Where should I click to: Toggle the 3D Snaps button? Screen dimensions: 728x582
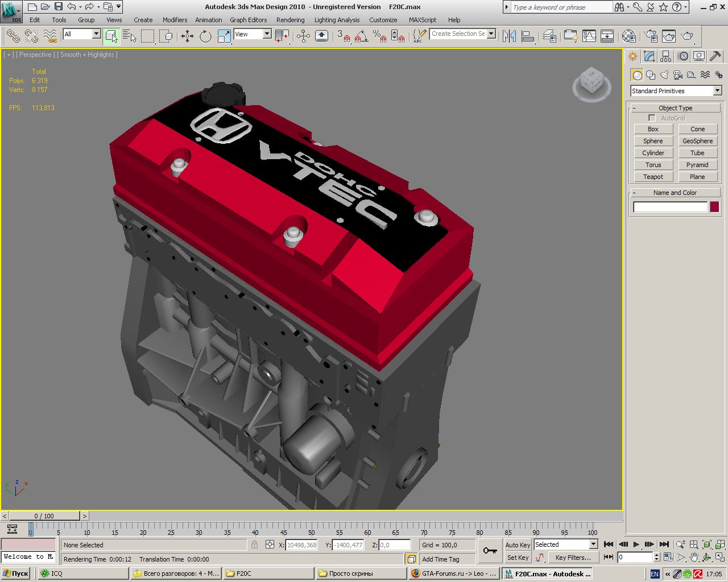(x=343, y=36)
